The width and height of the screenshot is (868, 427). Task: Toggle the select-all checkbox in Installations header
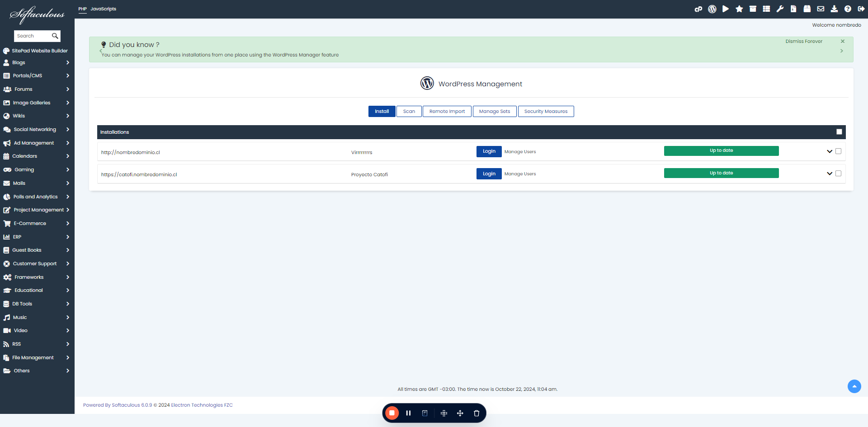point(839,132)
